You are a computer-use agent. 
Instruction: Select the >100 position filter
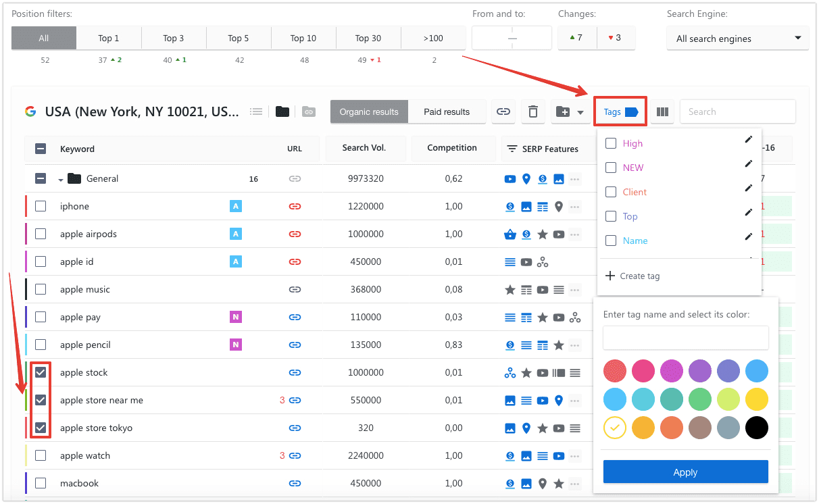coord(433,38)
